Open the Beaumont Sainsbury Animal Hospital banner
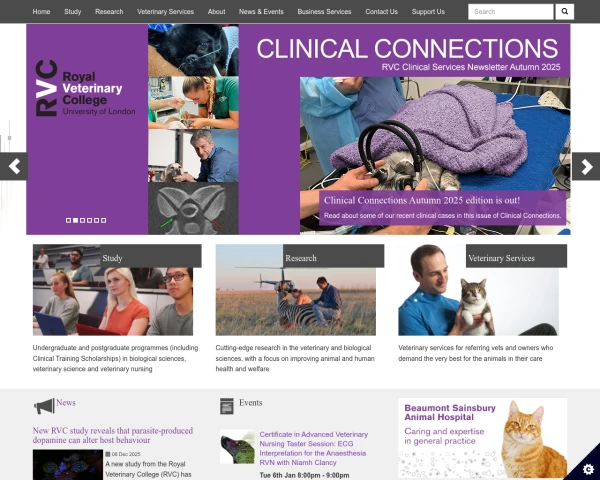 [483, 438]
